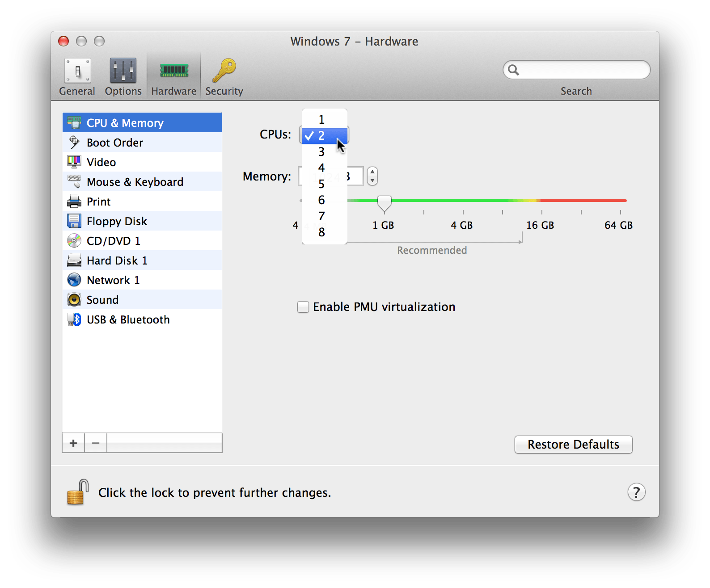Select Print in the sidebar
710x588 pixels.
142,201
